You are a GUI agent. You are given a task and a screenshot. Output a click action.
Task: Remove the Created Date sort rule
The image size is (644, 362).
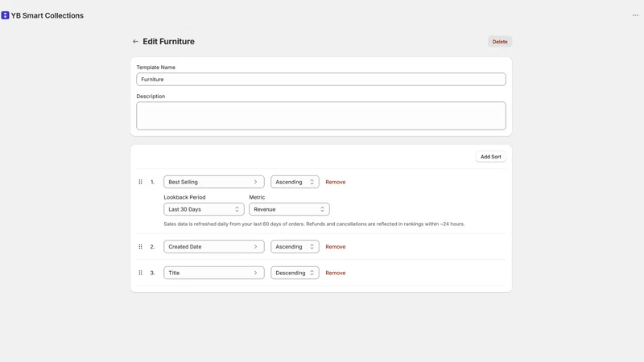pos(336,247)
